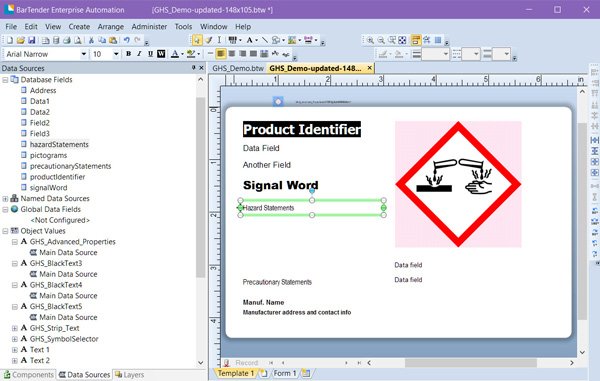The image size is (600, 381).
Task: Switch to the GHS_Demo.btw tab
Action: 238,68
